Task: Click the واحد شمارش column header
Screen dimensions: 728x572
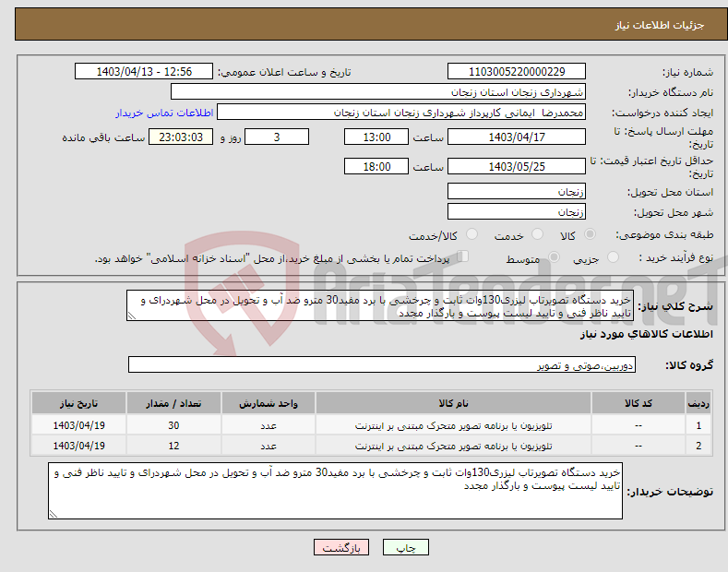Action: tap(269, 403)
